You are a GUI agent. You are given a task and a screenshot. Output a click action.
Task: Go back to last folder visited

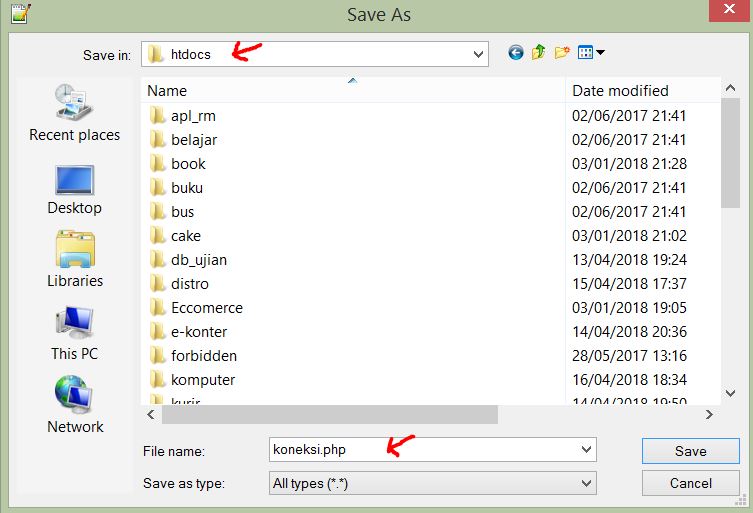click(x=516, y=52)
